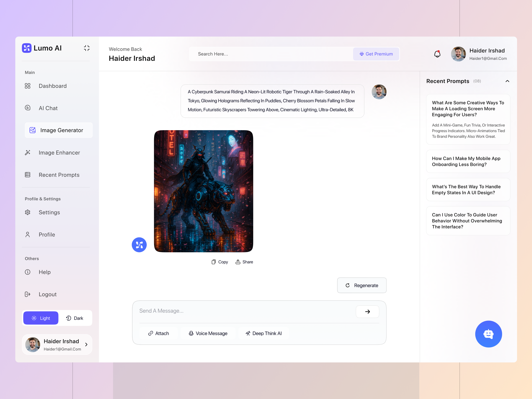The image size is (532, 399).
Task: Open Settings under Profile & Settings
Action: tap(49, 212)
